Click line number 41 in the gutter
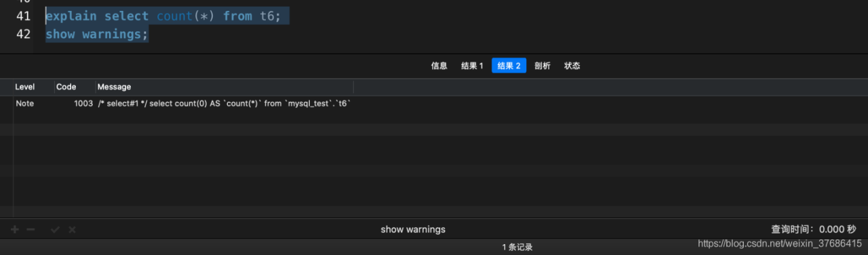This screenshot has width=868, height=255. (x=23, y=16)
